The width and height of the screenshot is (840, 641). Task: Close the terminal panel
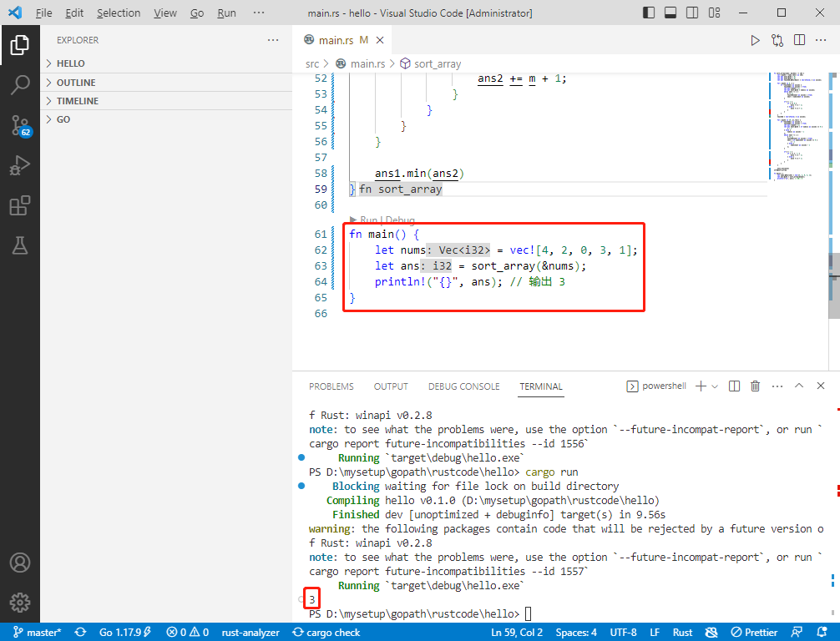[x=821, y=386]
